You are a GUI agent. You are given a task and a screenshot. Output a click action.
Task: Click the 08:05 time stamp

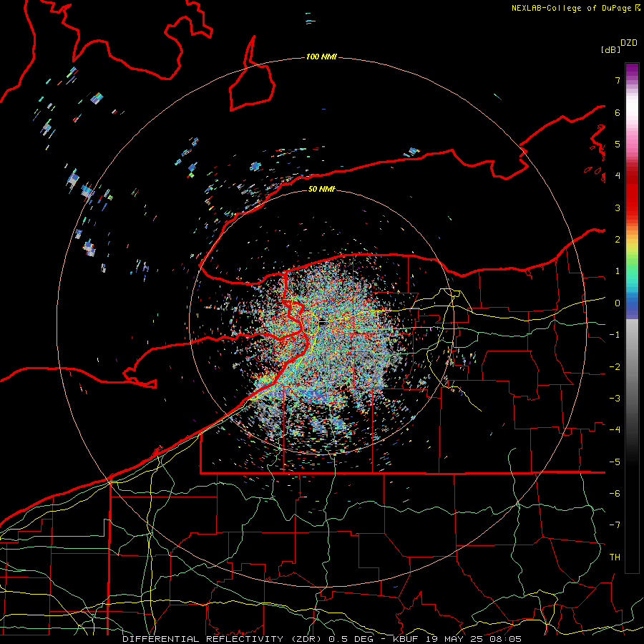tap(504, 639)
